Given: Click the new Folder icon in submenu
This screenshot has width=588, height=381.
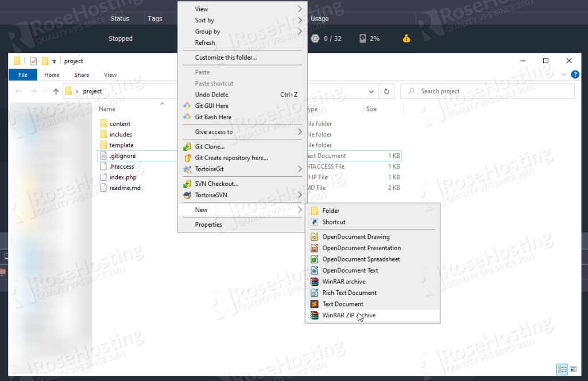Looking at the screenshot, I should 315,211.
